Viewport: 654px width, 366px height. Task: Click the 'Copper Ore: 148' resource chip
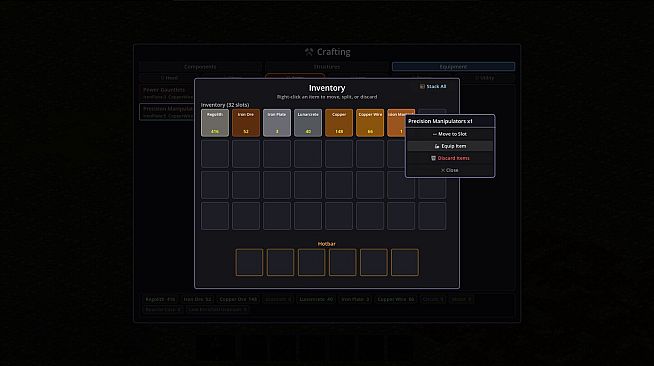point(238,299)
